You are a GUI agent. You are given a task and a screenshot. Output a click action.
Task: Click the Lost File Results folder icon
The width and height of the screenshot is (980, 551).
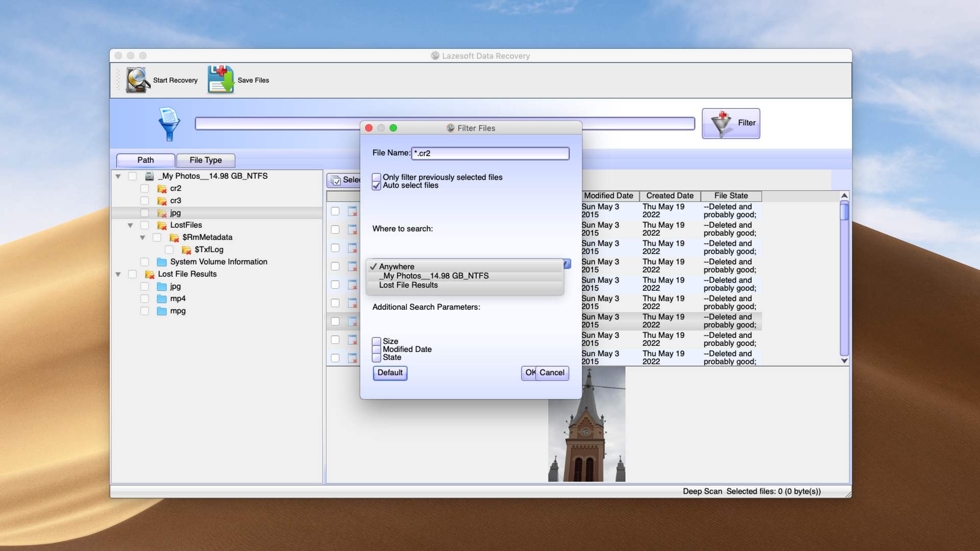click(x=150, y=274)
